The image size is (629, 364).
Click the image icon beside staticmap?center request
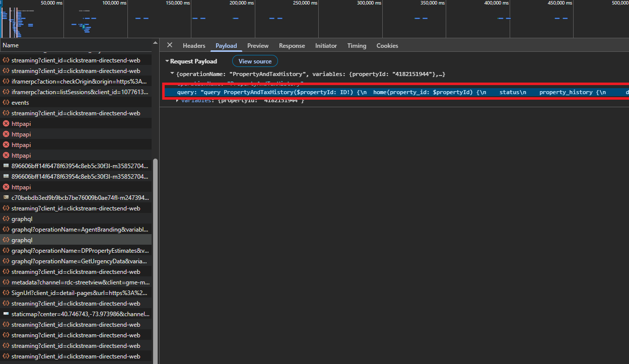6,314
